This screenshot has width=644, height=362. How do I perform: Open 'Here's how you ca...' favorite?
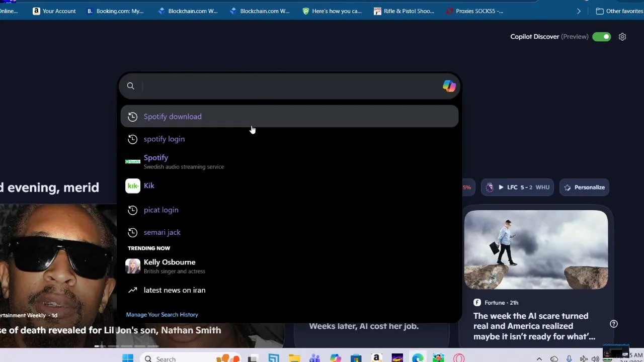332,11
